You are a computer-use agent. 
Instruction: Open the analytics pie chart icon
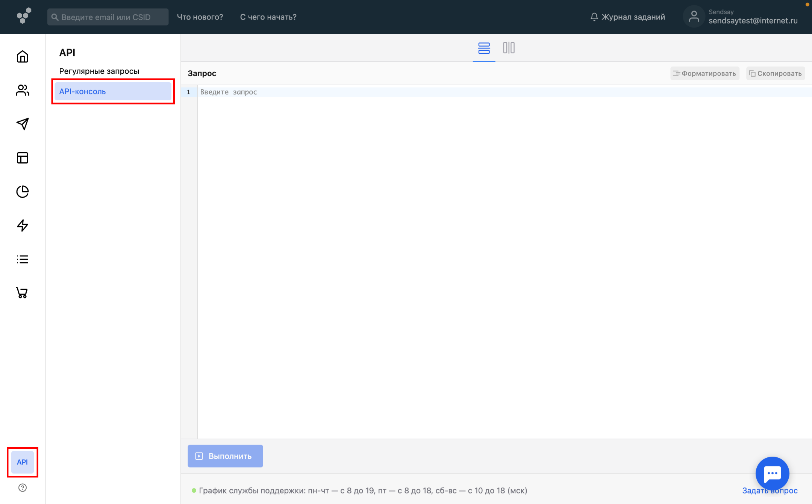point(23,192)
